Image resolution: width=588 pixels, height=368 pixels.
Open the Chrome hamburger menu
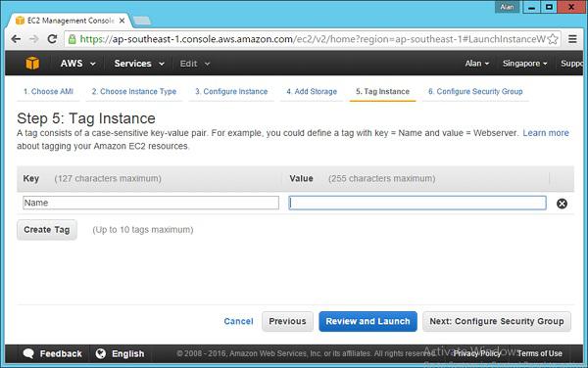pos(572,39)
